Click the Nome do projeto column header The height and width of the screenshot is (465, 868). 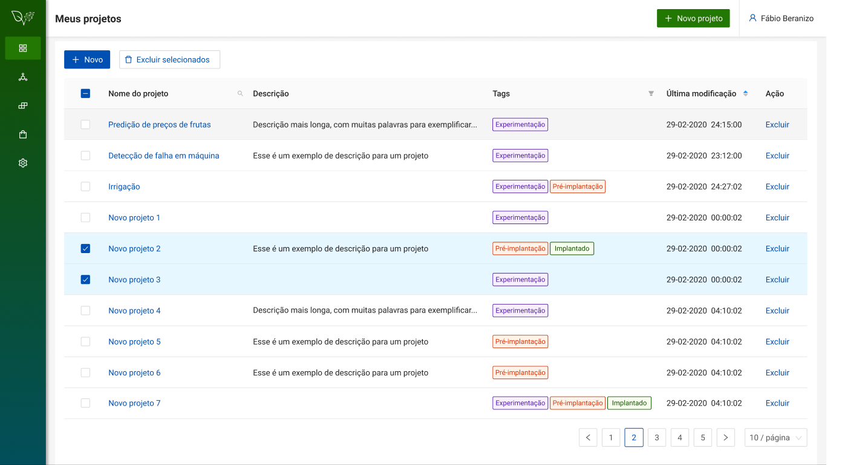pyautogui.click(x=139, y=93)
